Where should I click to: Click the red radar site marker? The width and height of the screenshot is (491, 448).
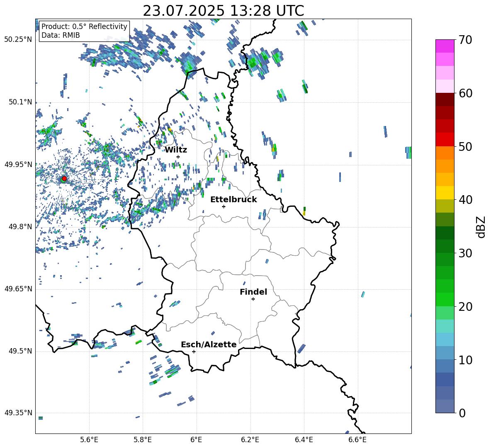pos(64,179)
